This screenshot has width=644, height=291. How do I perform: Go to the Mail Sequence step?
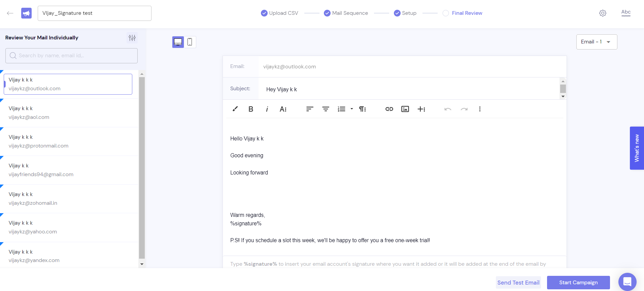[x=346, y=13]
